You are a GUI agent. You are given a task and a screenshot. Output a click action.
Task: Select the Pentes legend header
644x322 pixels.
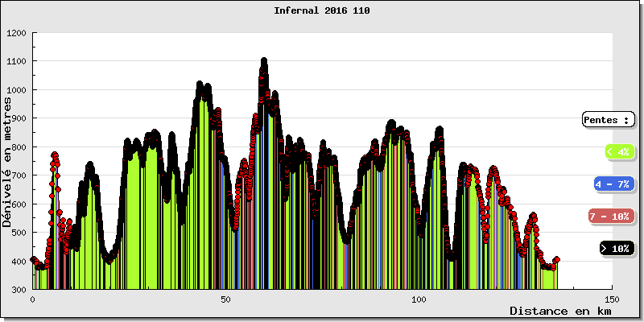[608, 120]
